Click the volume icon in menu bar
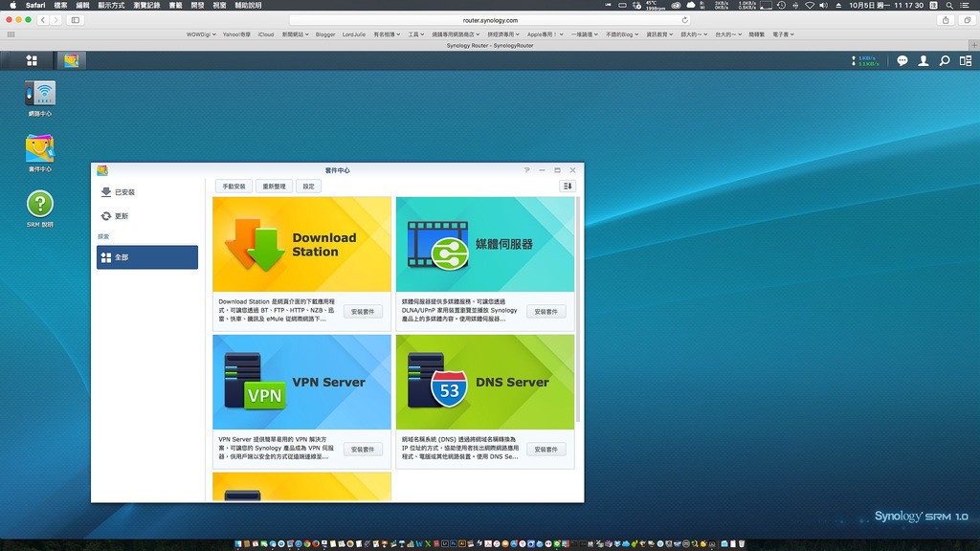 [x=823, y=5]
